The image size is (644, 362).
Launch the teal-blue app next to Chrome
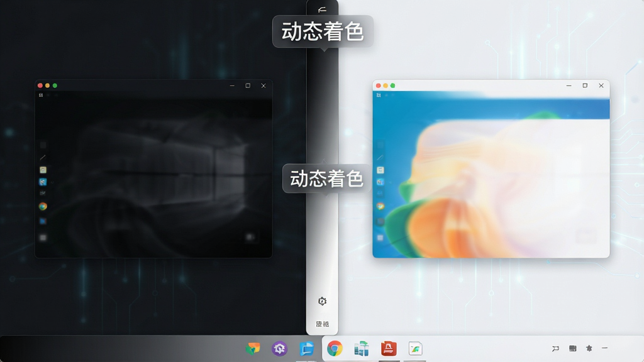pyautogui.click(x=362, y=348)
